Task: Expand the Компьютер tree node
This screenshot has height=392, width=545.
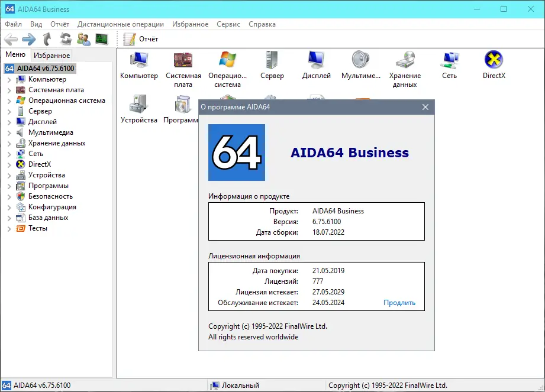Action: click(x=9, y=79)
